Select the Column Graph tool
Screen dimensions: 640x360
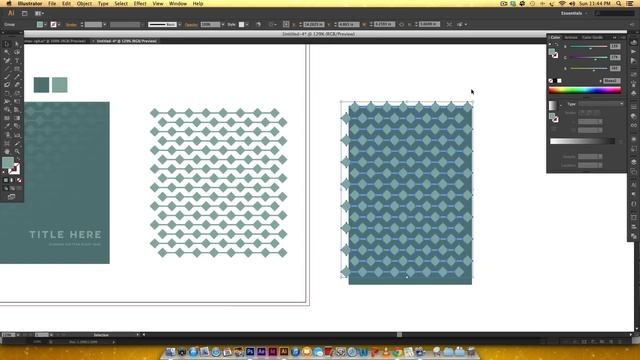point(17,135)
